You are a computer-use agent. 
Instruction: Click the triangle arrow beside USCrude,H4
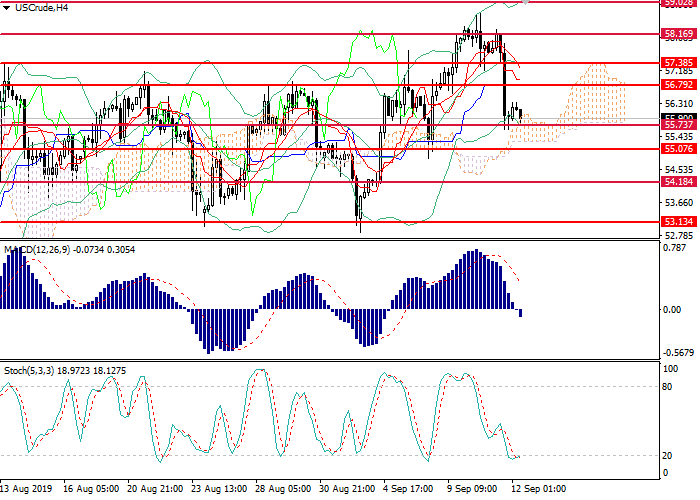[7, 7]
